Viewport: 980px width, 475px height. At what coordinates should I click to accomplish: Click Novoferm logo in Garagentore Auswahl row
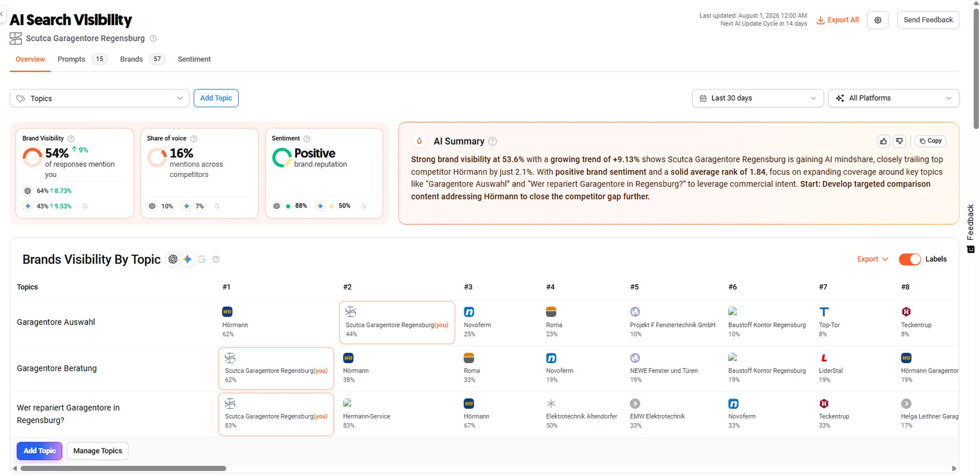point(469,312)
